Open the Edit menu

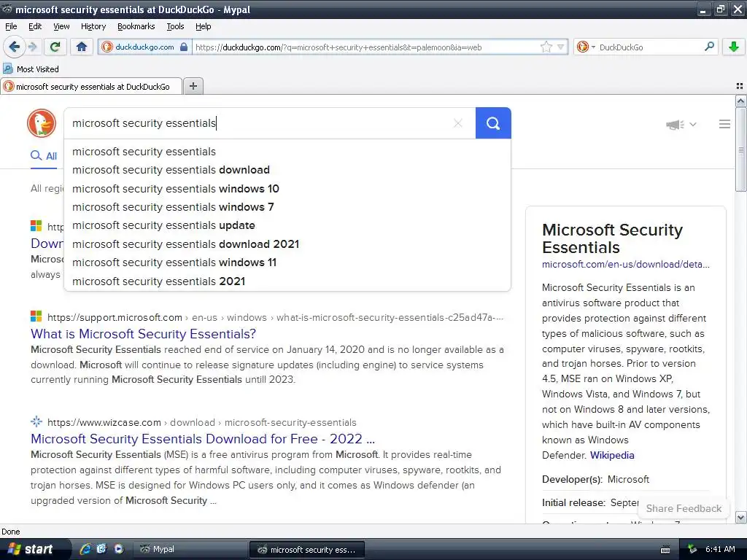(35, 26)
